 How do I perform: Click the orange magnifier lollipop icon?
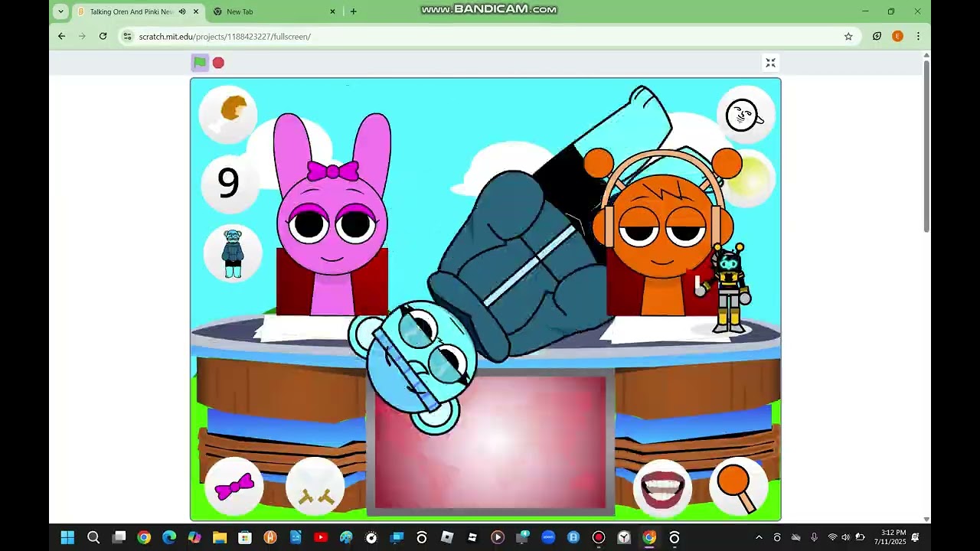[x=739, y=487]
